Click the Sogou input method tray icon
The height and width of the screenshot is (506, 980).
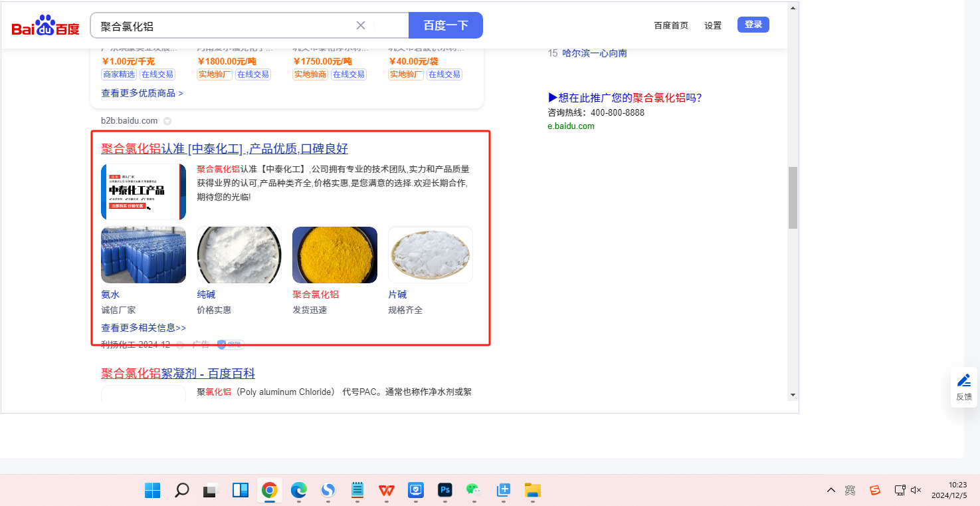(875, 491)
